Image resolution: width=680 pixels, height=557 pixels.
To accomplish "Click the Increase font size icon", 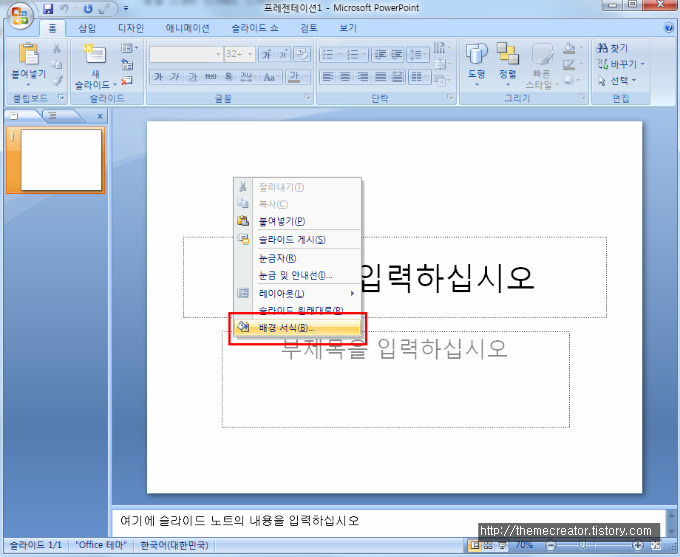I will coord(266,54).
